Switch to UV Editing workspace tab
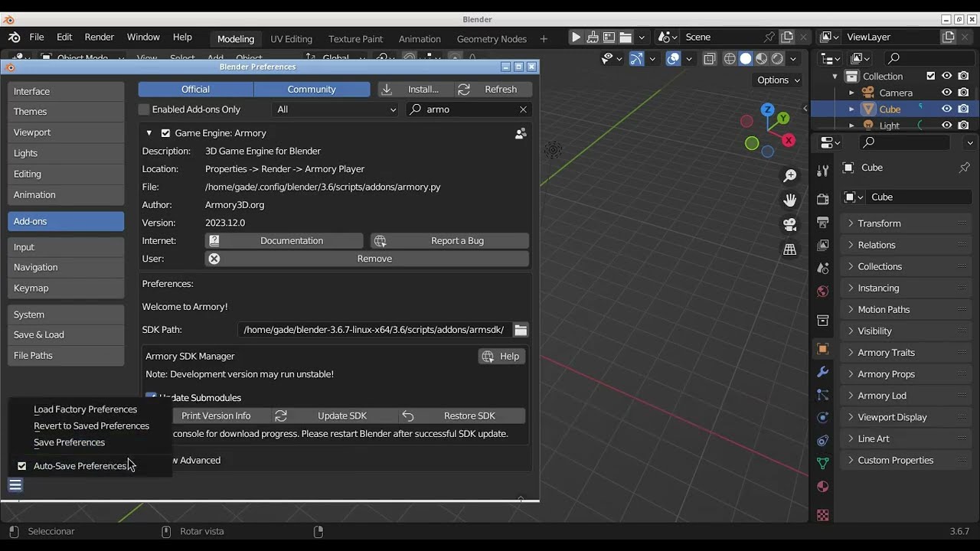980x551 pixels. (291, 39)
